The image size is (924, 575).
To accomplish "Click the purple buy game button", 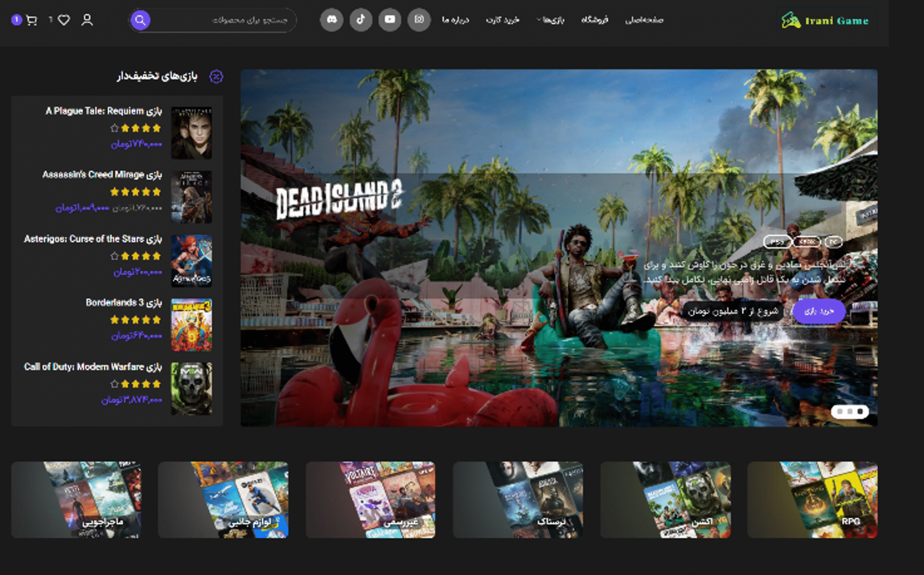I will tap(819, 311).
